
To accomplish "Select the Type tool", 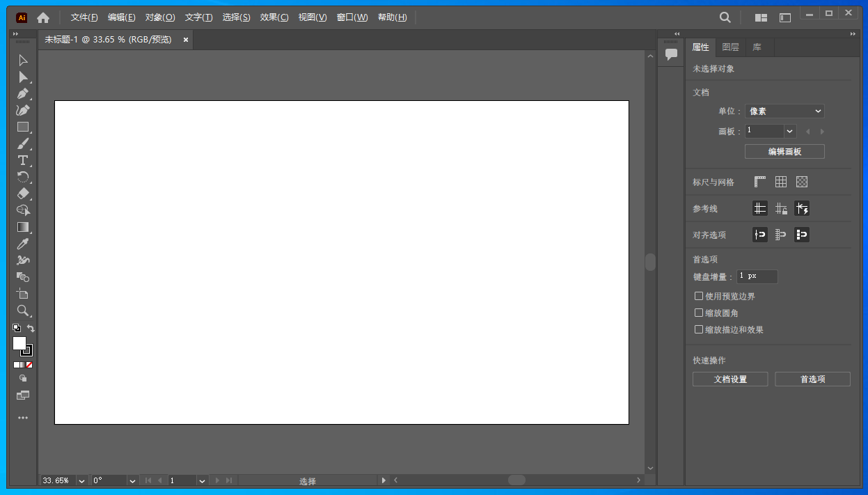I will pos(22,161).
